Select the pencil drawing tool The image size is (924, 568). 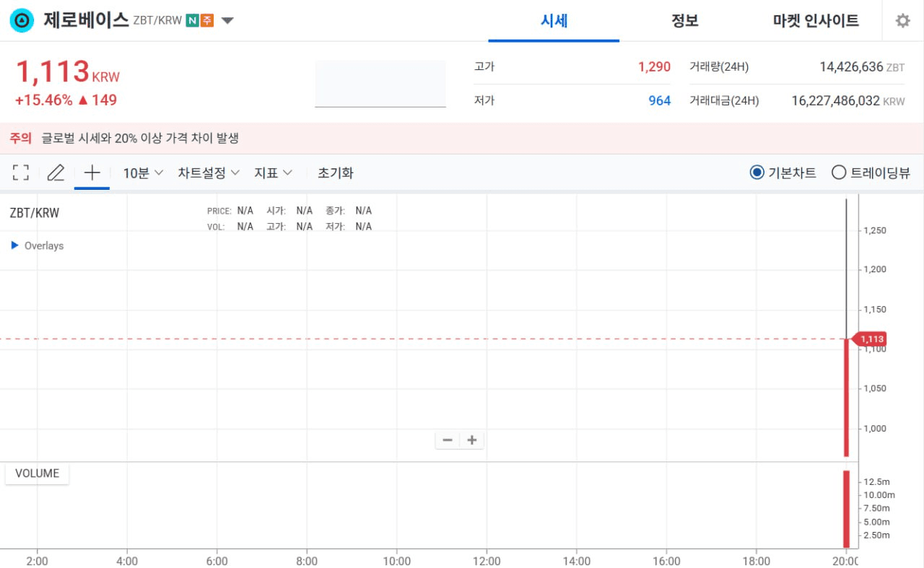tap(56, 172)
